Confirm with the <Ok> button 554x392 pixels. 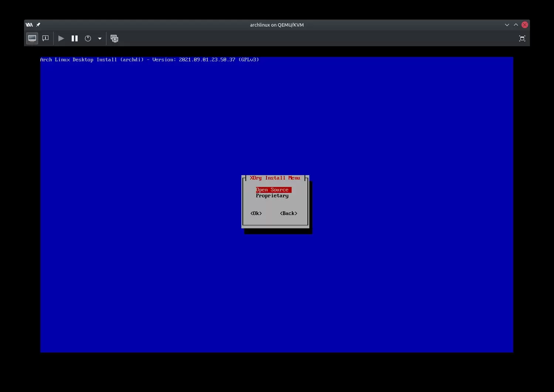pos(256,214)
